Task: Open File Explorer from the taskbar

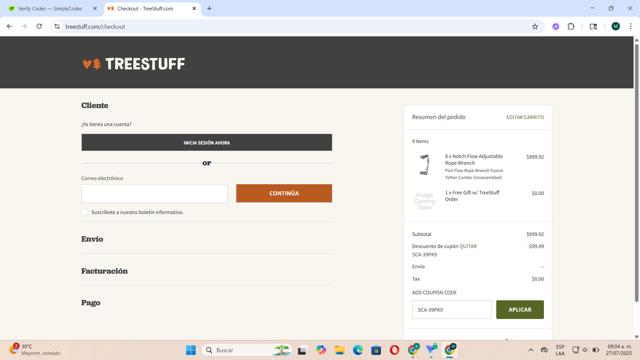Action: pyautogui.click(x=339, y=350)
